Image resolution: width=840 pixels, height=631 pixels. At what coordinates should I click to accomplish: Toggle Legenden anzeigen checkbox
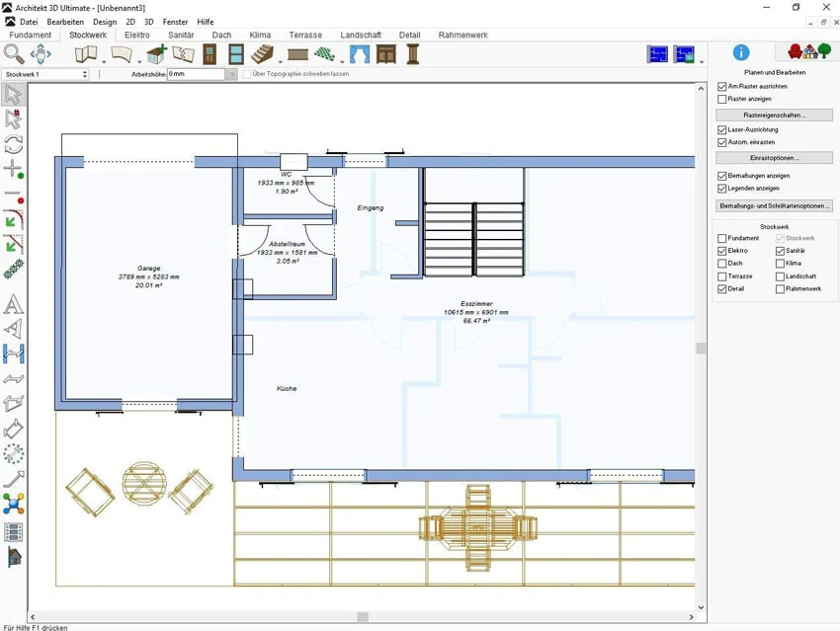tap(721, 189)
